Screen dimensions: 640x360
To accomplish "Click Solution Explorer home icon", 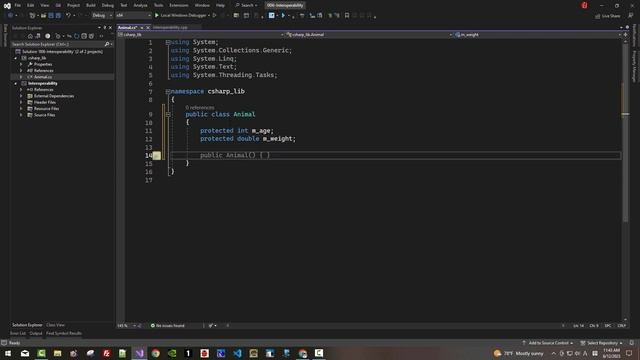I will pos(30,36).
